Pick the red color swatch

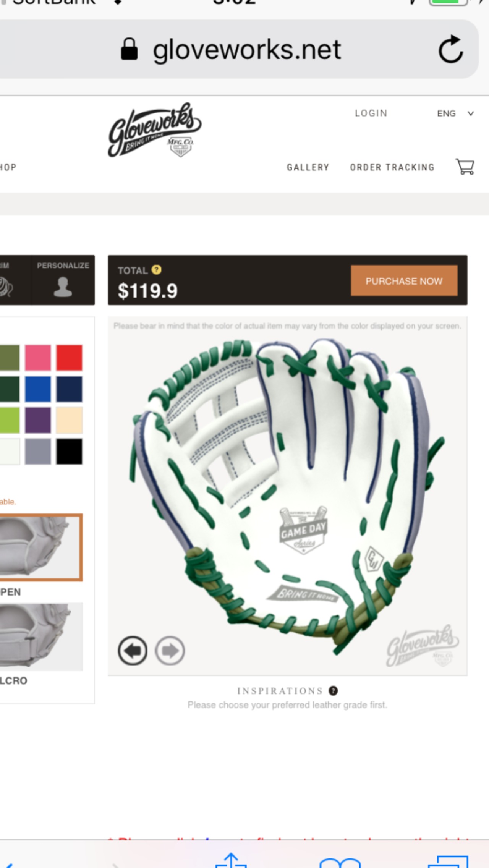[x=69, y=358]
